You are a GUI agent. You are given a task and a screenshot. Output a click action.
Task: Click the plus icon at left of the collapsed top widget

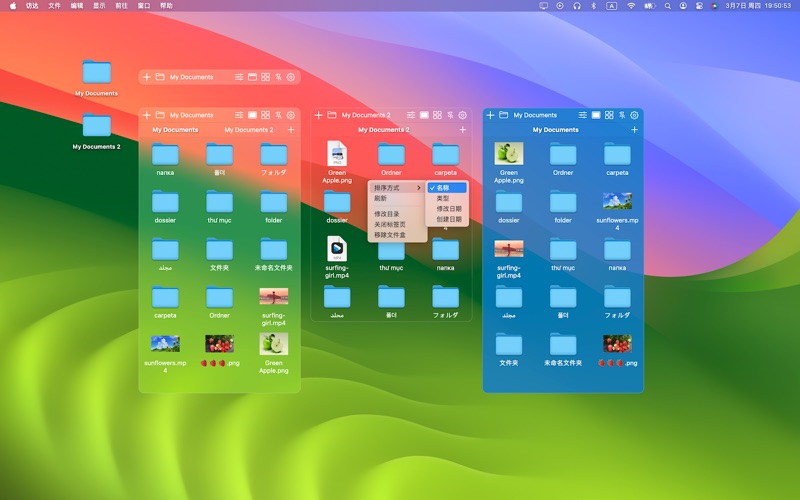pyautogui.click(x=147, y=77)
